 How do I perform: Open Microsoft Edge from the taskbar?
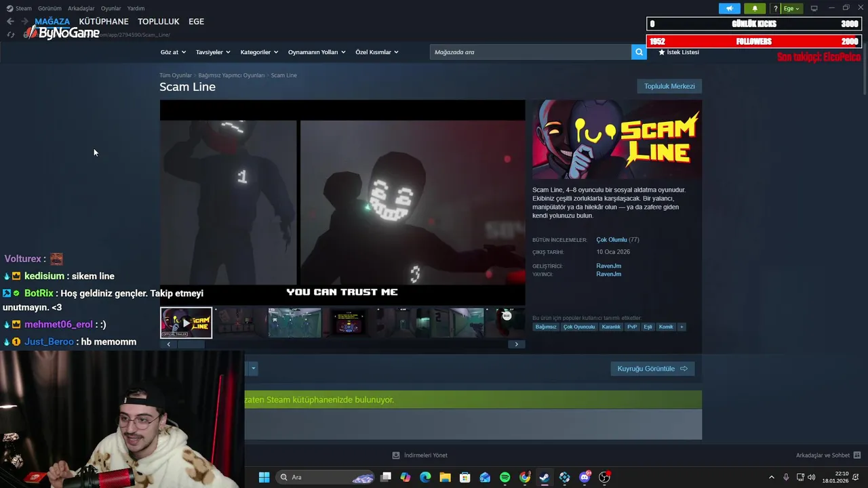(425, 477)
